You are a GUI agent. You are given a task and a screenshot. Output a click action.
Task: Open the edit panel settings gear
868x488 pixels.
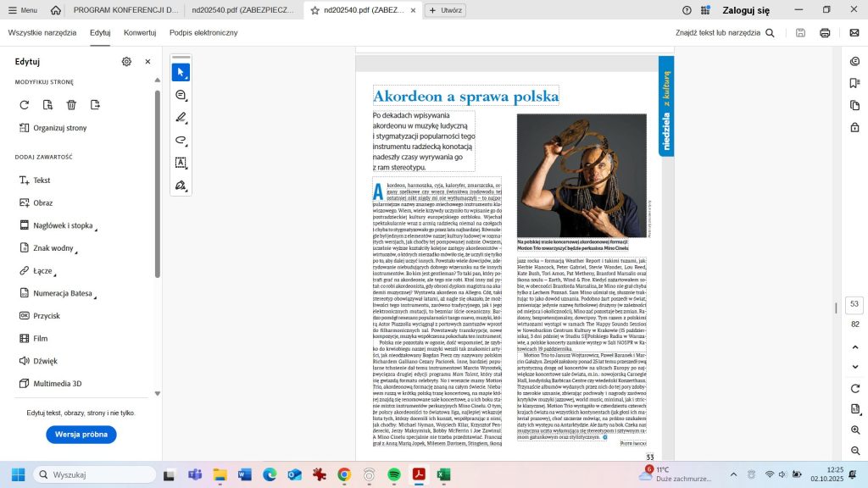pos(126,62)
